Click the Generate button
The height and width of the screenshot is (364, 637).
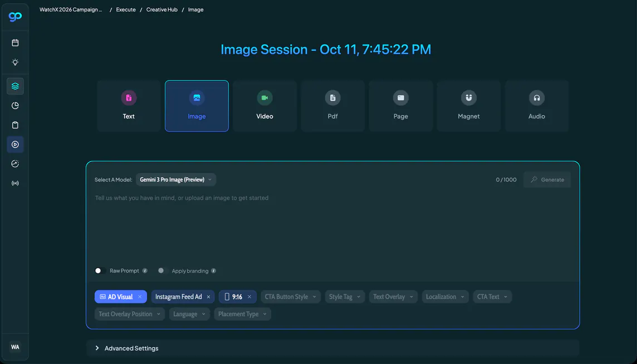[x=547, y=180]
